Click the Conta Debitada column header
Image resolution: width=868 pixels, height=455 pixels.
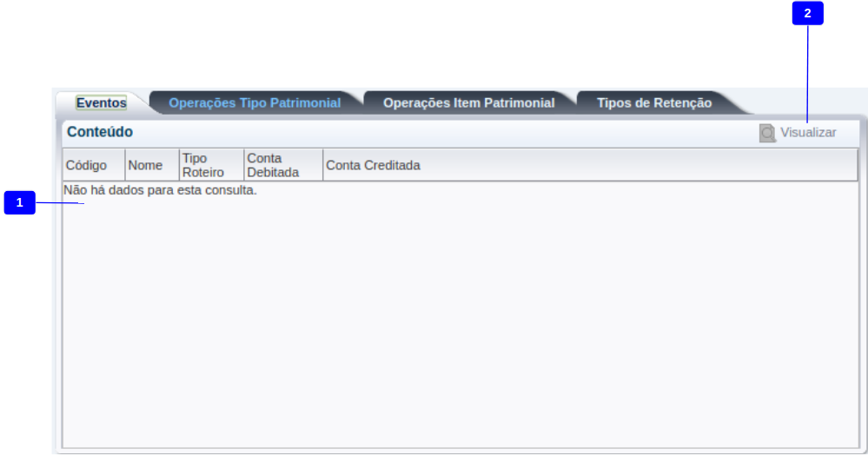point(272,165)
